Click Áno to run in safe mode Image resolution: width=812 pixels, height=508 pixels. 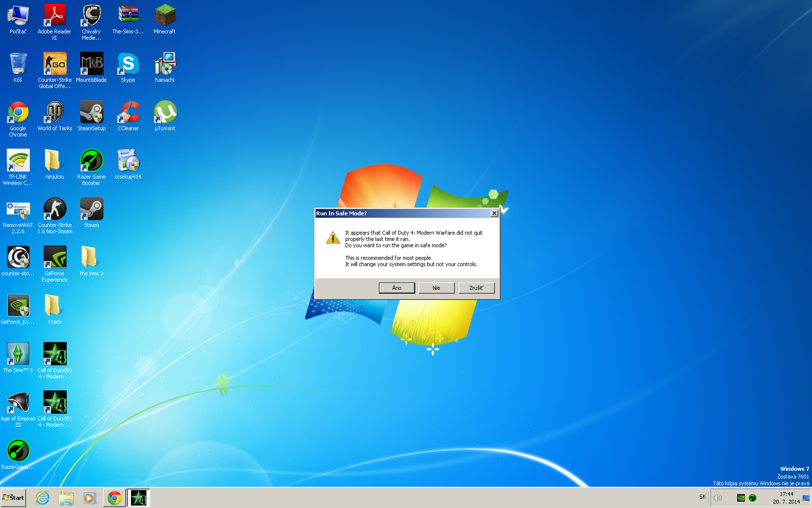click(397, 288)
